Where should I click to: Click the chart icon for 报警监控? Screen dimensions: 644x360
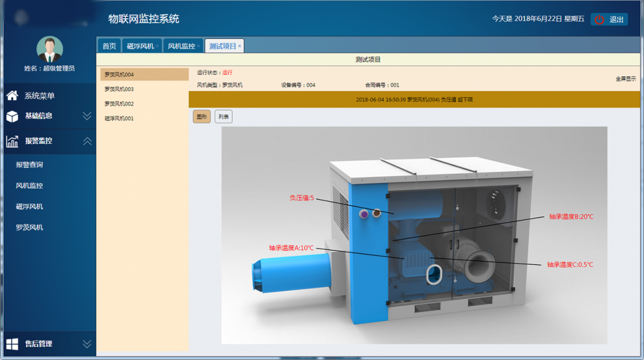(x=12, y=141)
